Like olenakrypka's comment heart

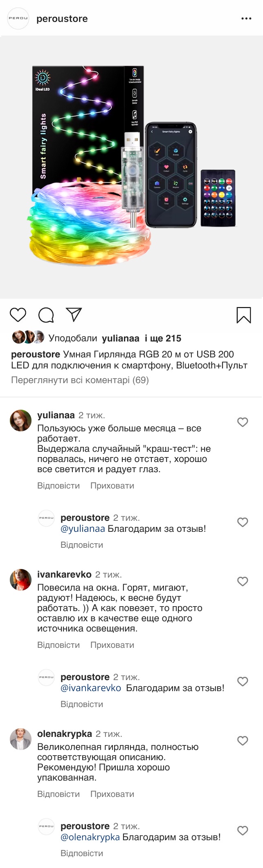(x=243, y=741)
